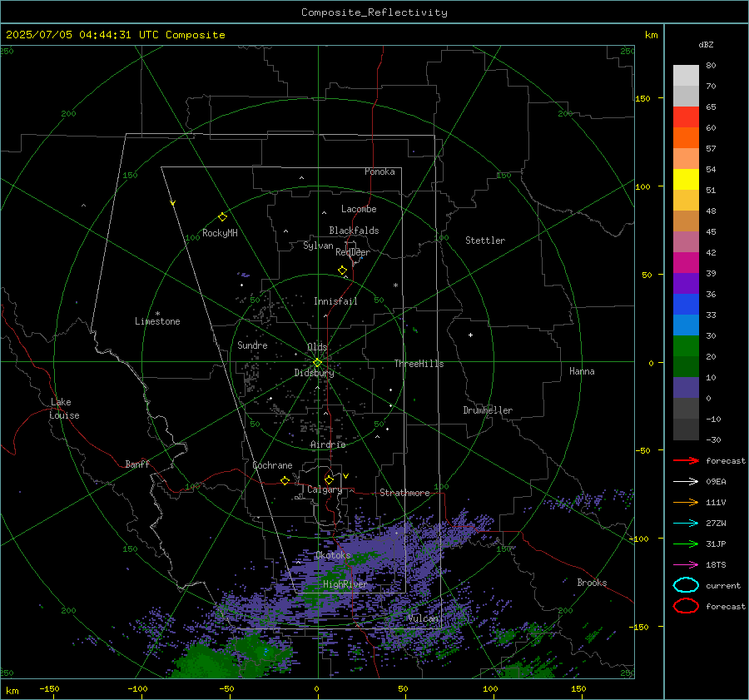Screen dimensions: 749x700
Task: Click the Ponoka city label
Action: [379, 171]
